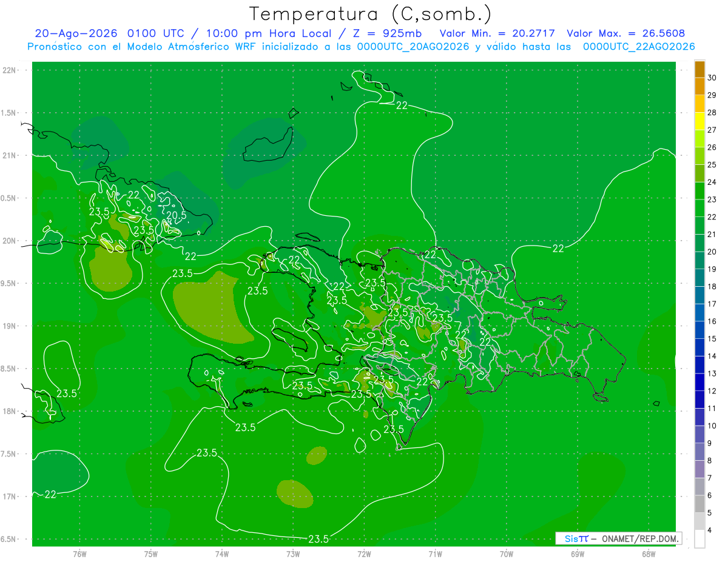Click the latitude axis label "17N"
The image size is (728, 562).
[9, 497]
